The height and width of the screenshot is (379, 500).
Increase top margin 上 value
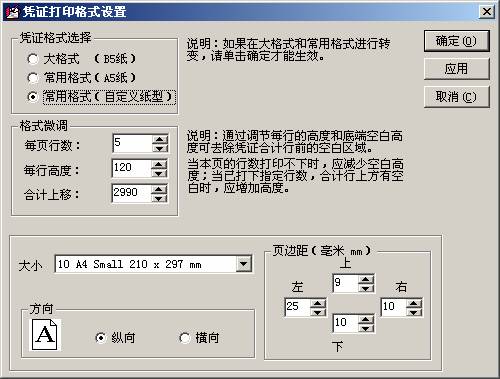(x=366, y=280)
